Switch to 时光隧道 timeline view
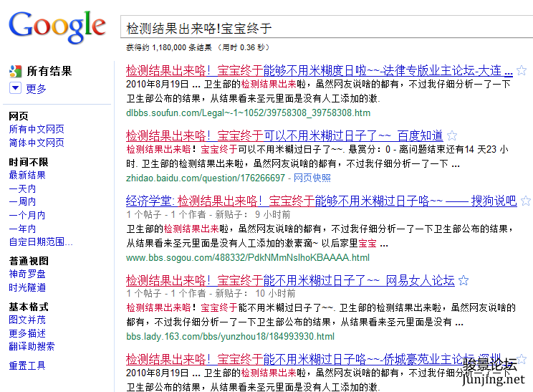533x392 pixels. pos(27,287)
